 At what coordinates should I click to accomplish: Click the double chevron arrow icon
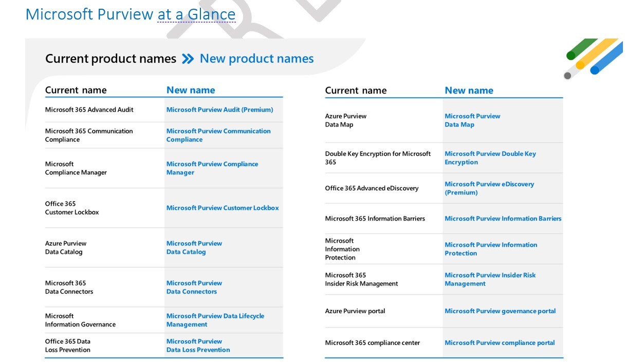coord(188,59)
